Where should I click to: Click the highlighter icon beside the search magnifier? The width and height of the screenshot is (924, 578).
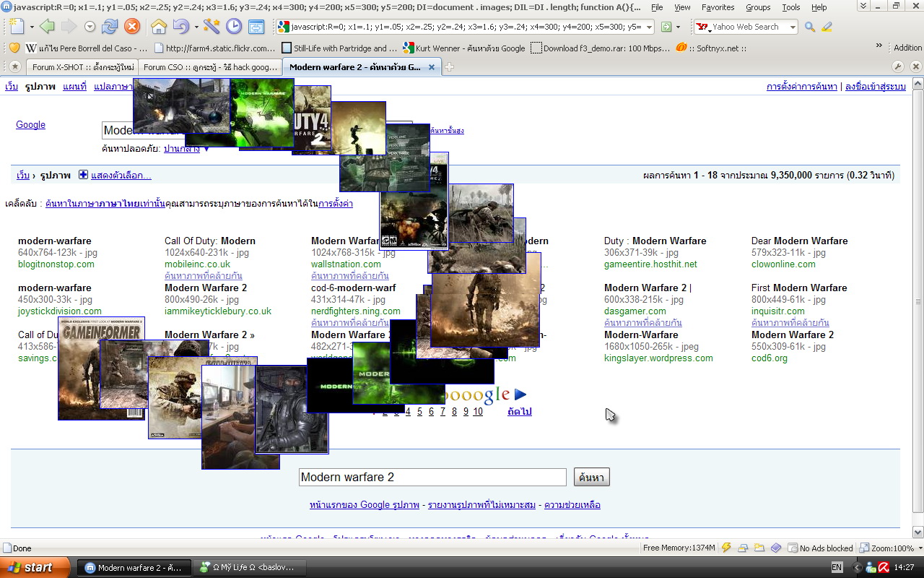coord(827,27)
